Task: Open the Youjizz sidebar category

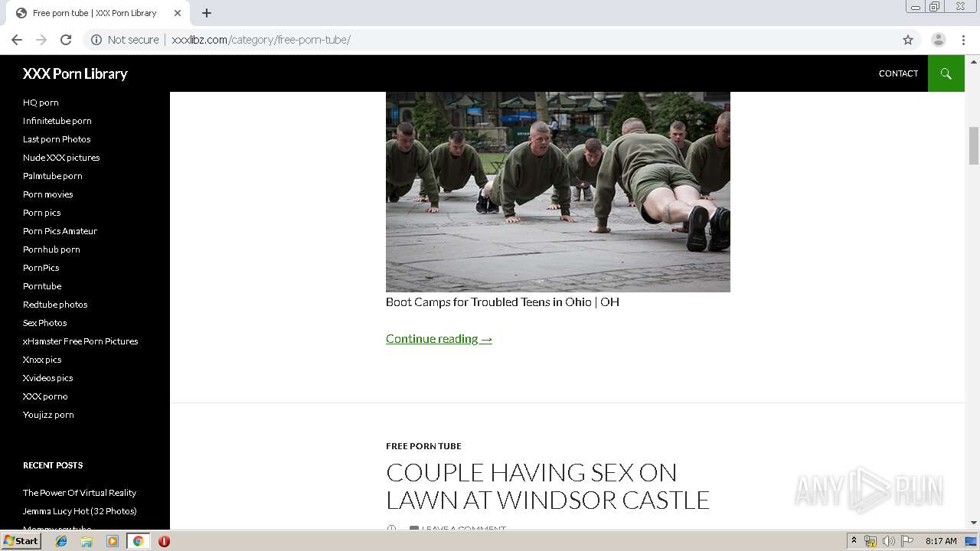Action: (x=48, y=415)
